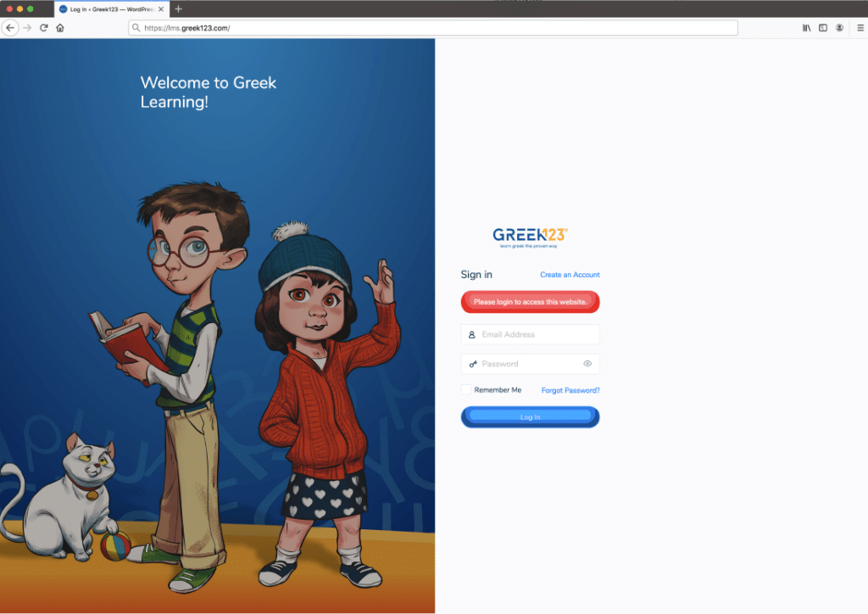
Task: Open a new tab with plus icon
Action: coord(178,8)
